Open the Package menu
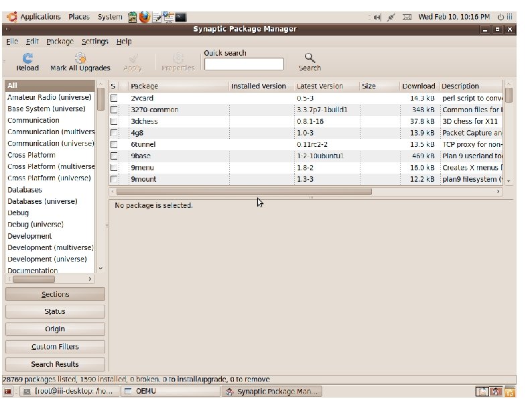 (60, 42)
